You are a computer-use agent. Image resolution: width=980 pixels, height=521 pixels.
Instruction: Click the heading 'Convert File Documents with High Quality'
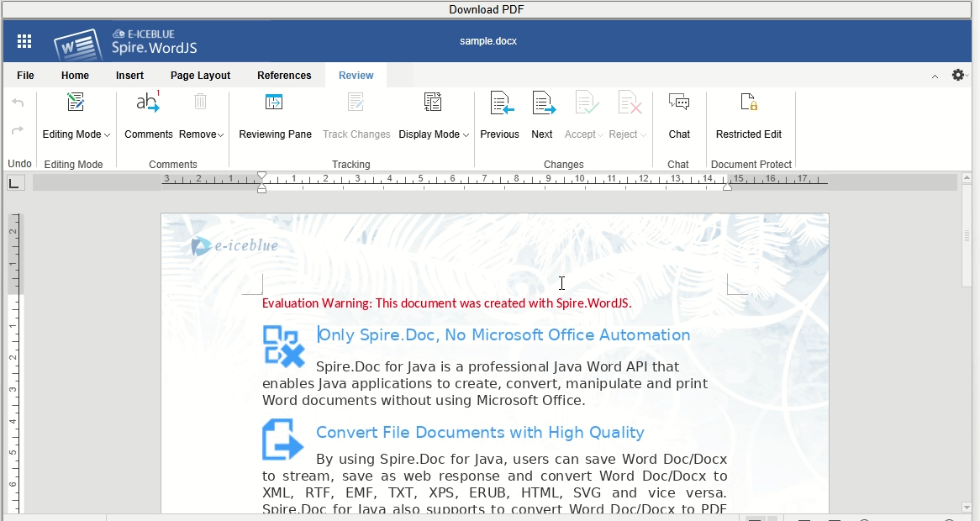(480, 432)
